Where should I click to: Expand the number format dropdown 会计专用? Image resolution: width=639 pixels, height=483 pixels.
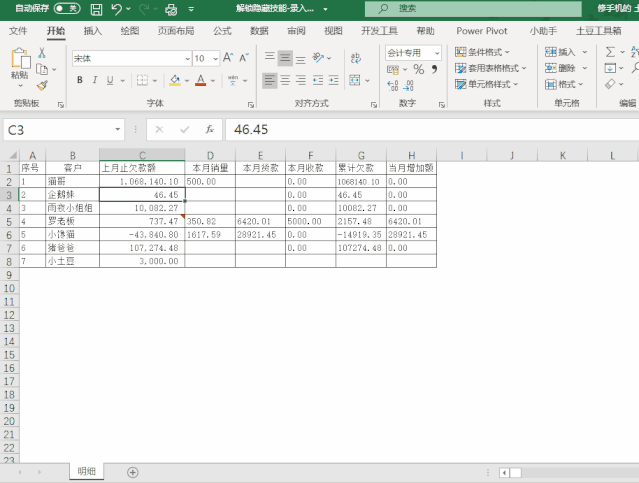tap(413, 53)
